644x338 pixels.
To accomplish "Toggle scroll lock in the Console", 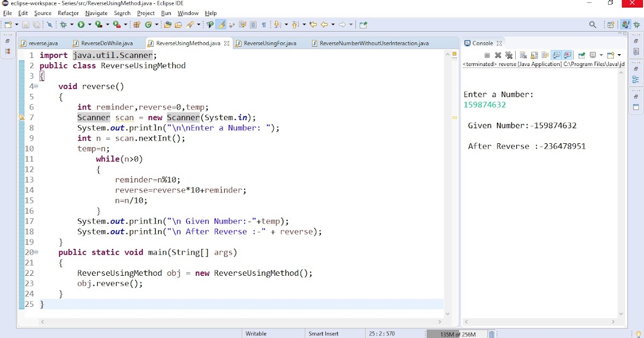I will pyautogui.click(x=535, y=54).
